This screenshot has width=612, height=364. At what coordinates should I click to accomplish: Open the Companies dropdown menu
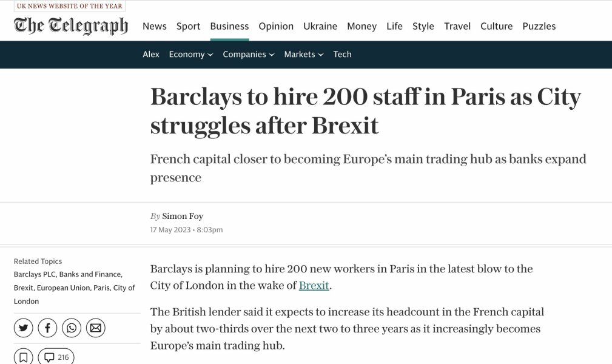coord(248,54)
